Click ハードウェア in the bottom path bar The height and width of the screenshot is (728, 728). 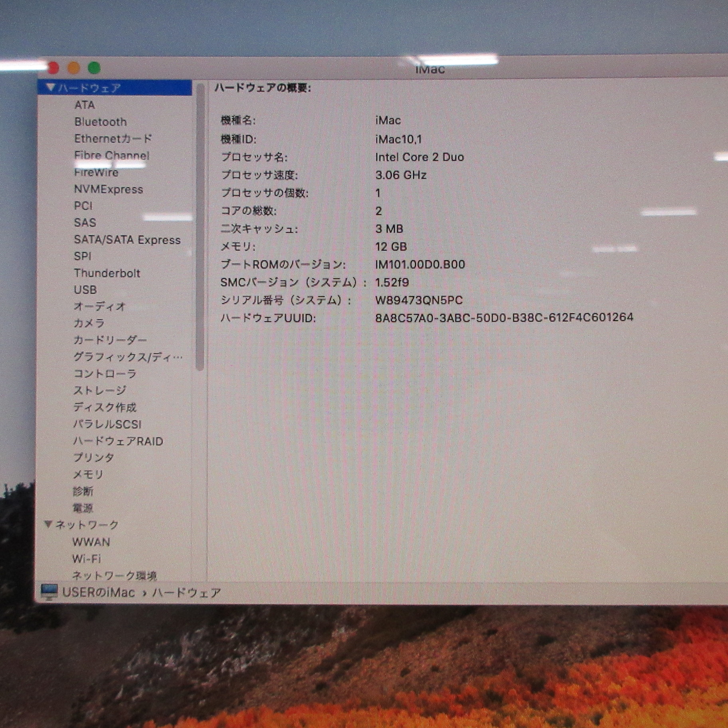[x=186, y=593]
